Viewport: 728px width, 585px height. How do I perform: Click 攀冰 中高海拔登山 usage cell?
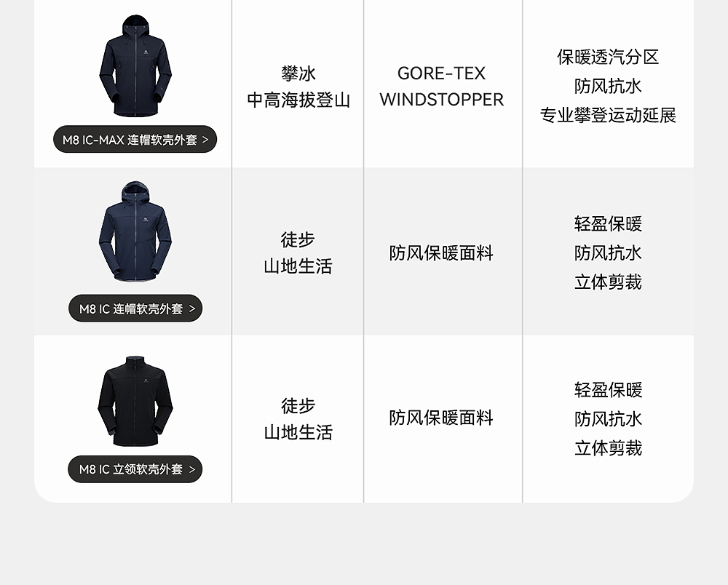click(298, 87)
